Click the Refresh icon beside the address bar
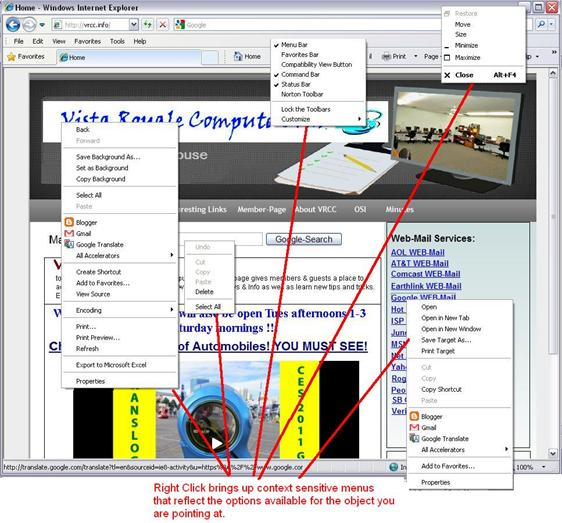The height and width of the screenshot is (523, 562). 148,25
